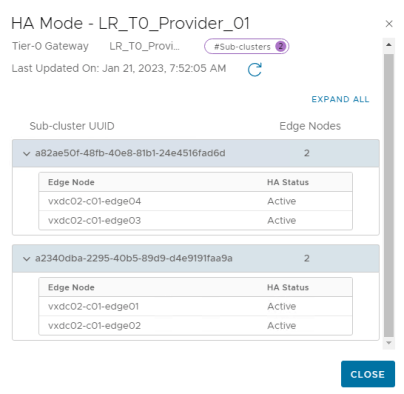Select edge node vxdc02-c01-edge03 row

pos(195,220)
